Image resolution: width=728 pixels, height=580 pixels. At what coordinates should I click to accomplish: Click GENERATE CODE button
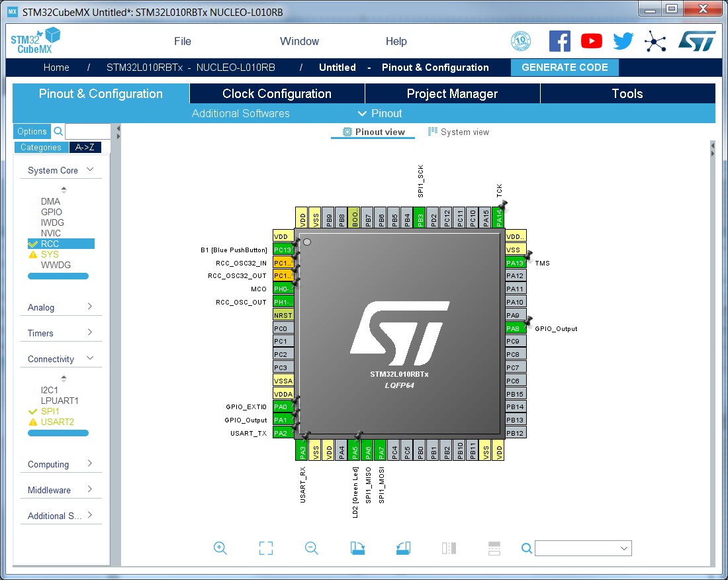[565, 68]
